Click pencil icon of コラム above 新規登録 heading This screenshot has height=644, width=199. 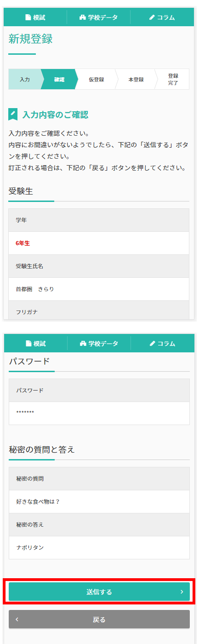[x=152, y=18]
